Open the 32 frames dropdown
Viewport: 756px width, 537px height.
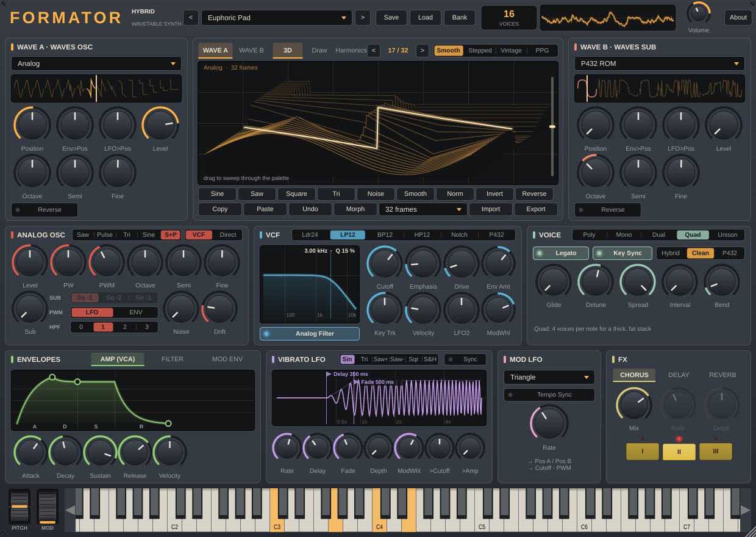[423, 209]
